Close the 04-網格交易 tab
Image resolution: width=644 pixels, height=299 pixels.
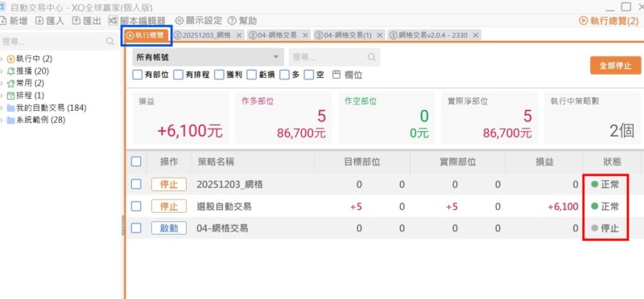coord(305,35)
